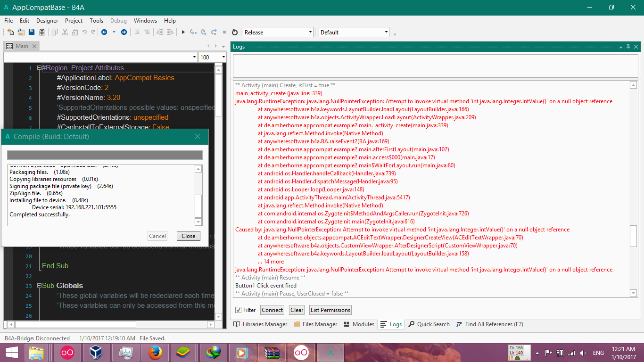644x362 pixels.
Task: Collapse the Sub Globals code block
Action: 40,286
